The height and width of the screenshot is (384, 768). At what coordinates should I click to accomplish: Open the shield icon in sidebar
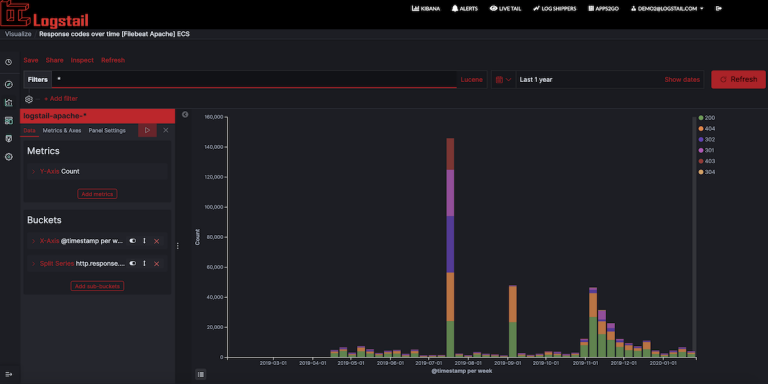[x=8, y=139]
